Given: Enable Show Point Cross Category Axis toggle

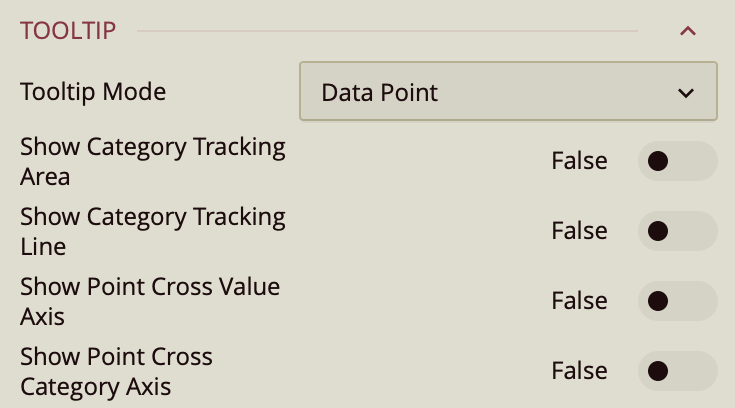Looking at the screenshot, I should click(x=677, y=371).
